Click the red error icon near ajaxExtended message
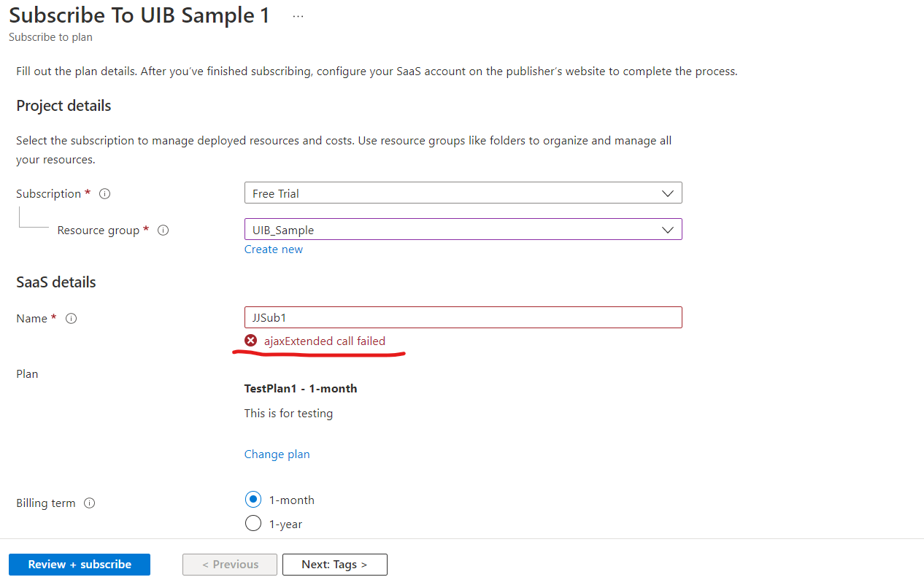The height and width of the screenshot is (577, 924). pos(251,340)
